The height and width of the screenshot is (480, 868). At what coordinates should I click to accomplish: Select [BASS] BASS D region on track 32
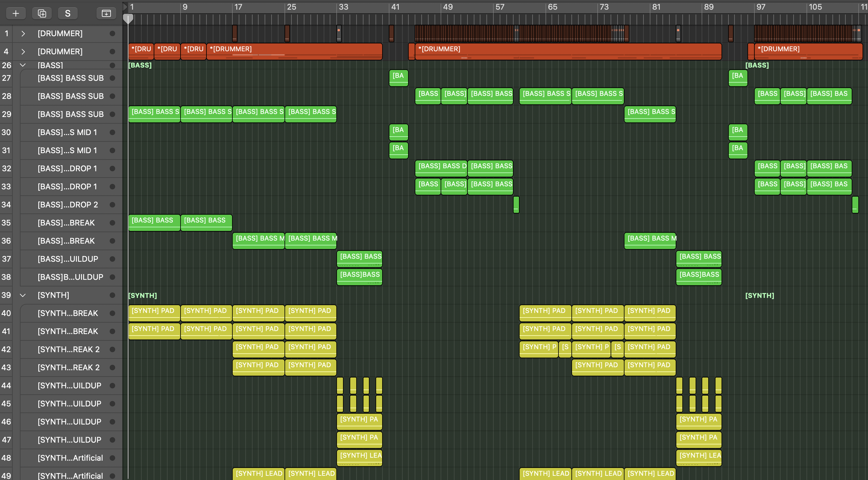(x=441, y=169)
